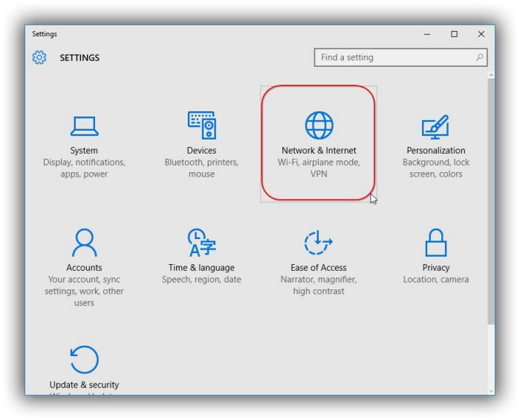Image resolution: width=520 pixels, height=420 pixels.
Task: Click the Privacy label text
Action: 436,268
